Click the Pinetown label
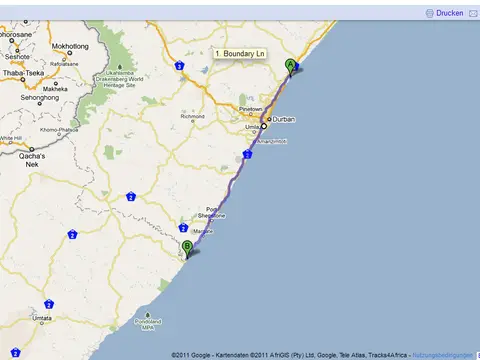Screen dimensions: 480x360 coord(250,109)
